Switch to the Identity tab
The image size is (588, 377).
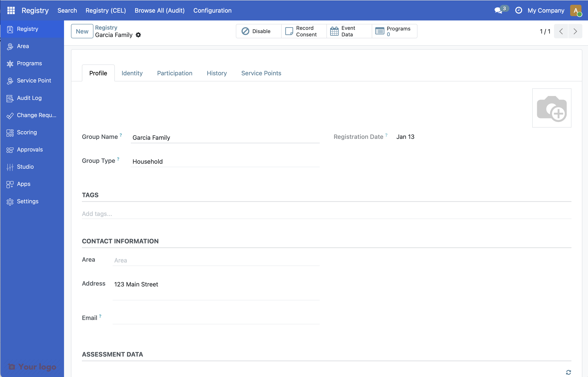[x=132, y=73]
